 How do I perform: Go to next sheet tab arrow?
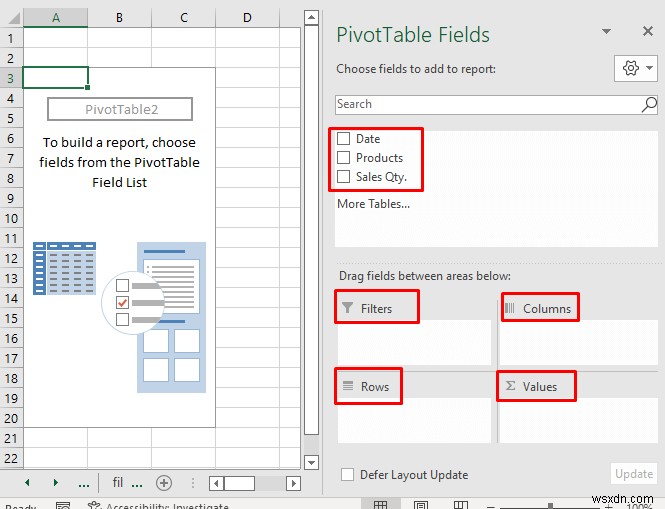point(56,482)
